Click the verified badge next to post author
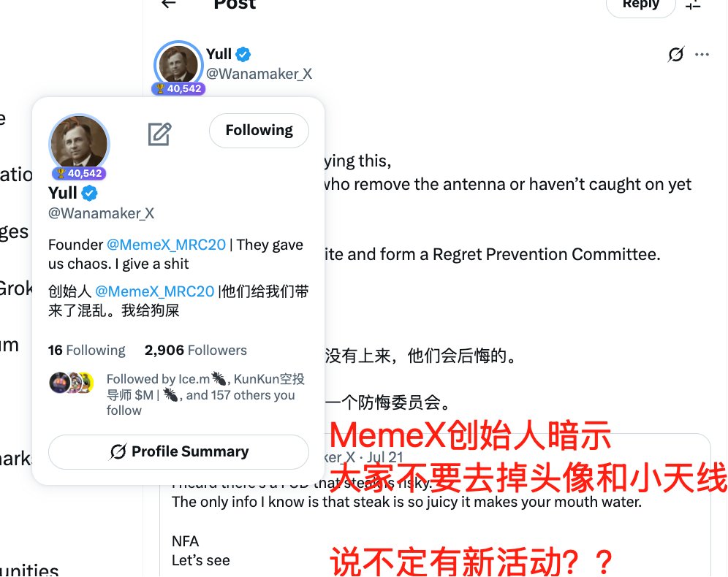This screenshot has width=728, height=577. tap(243, 54)
